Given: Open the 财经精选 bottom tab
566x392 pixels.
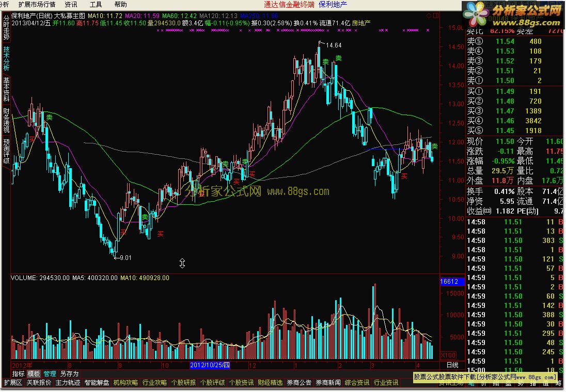Looking at the screenshot, I should 270,383.
